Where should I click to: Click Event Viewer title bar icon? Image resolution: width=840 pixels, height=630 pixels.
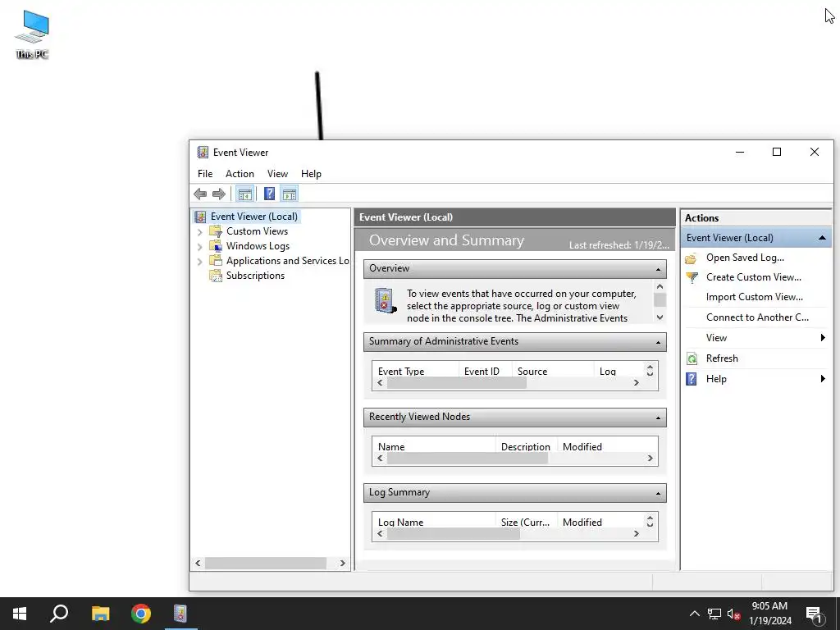point(203,152)
